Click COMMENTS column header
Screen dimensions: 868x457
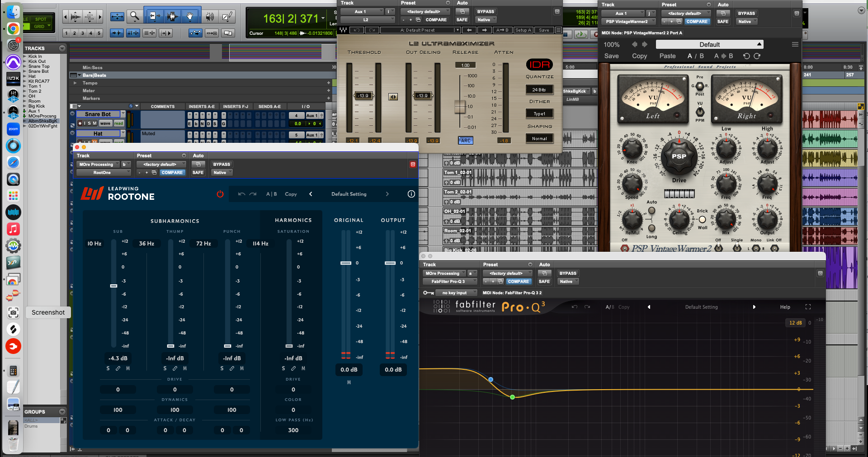coord(163,107)
